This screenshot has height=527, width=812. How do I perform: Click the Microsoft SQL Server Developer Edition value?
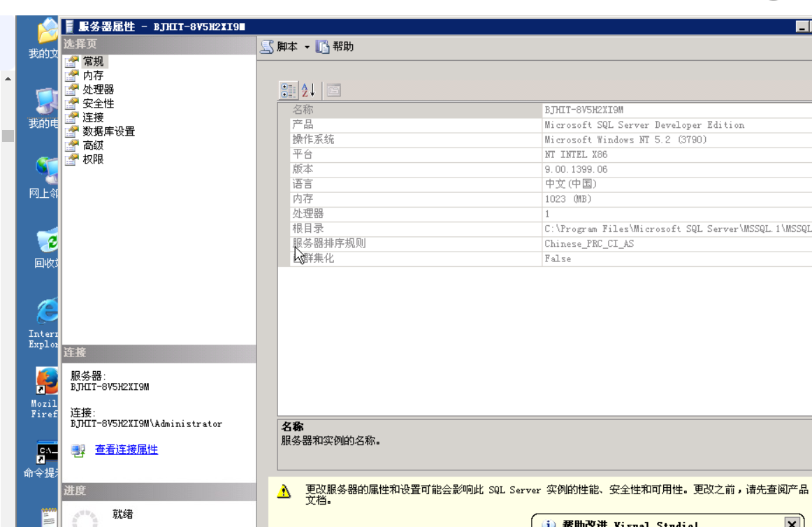tap(644, 125)
